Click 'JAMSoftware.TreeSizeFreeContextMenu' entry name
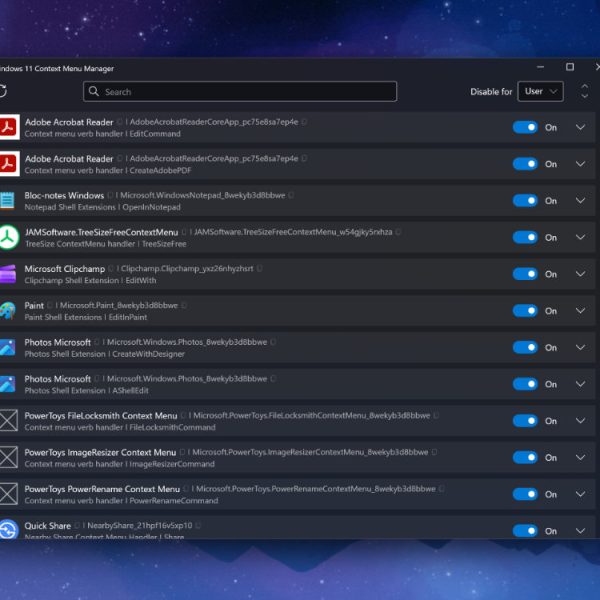Image resolution: width=600 pixels, height=600 pixels. click(x=101, y=232)
